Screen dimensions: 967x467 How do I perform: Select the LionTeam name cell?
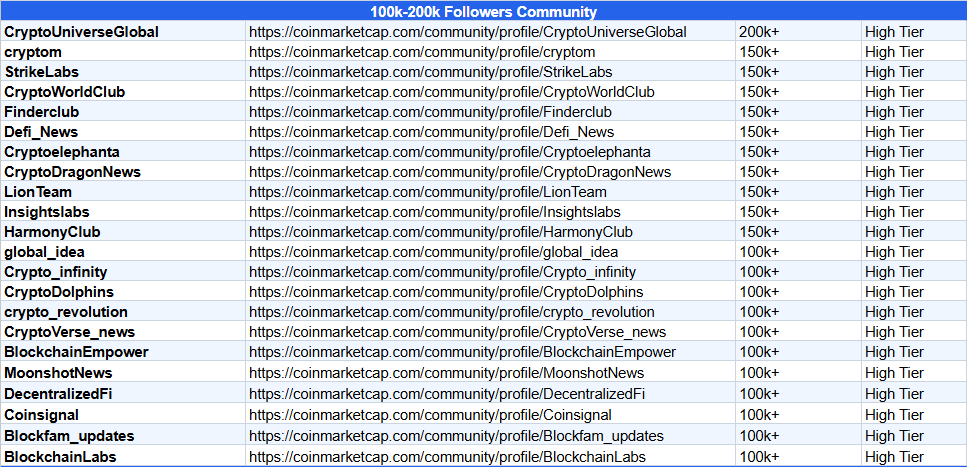(123, 192)
